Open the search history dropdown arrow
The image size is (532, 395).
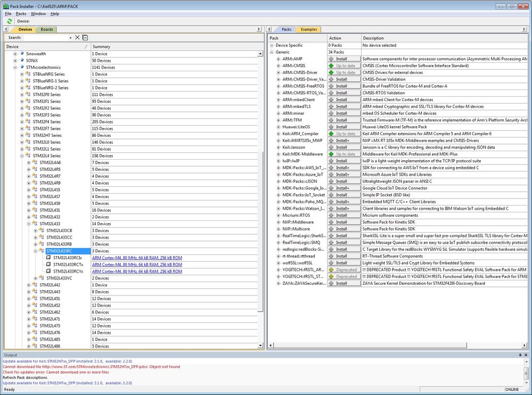(71, 38)
